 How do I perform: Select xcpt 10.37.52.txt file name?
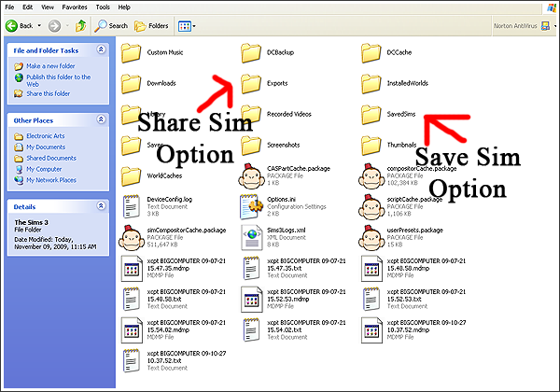tap(187, 357)
